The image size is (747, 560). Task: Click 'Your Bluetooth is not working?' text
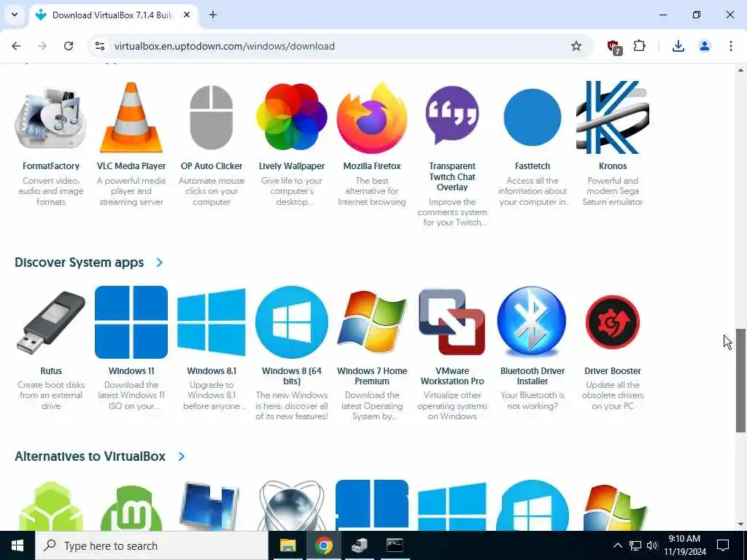(532, 400)
